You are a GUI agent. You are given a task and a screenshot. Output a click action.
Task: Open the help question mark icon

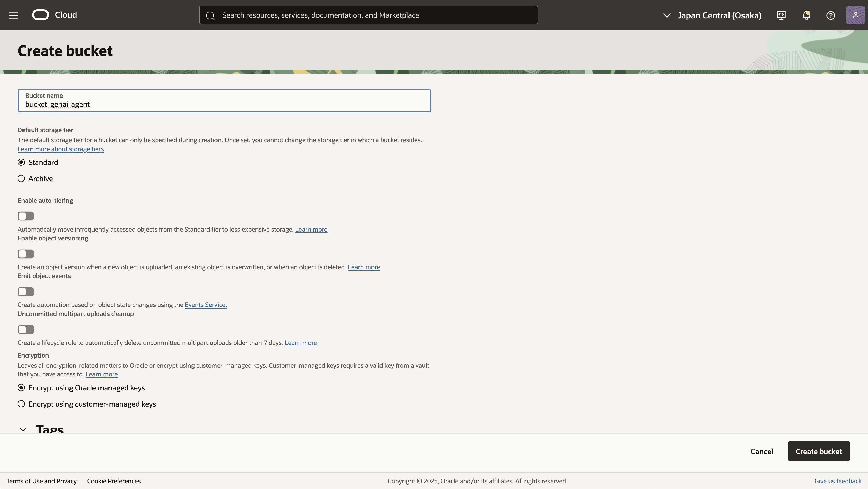click(831, 15)
